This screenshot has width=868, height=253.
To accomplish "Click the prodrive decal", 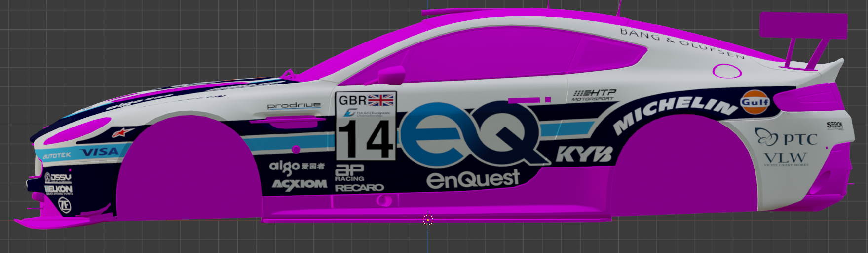I will point(294,106).
